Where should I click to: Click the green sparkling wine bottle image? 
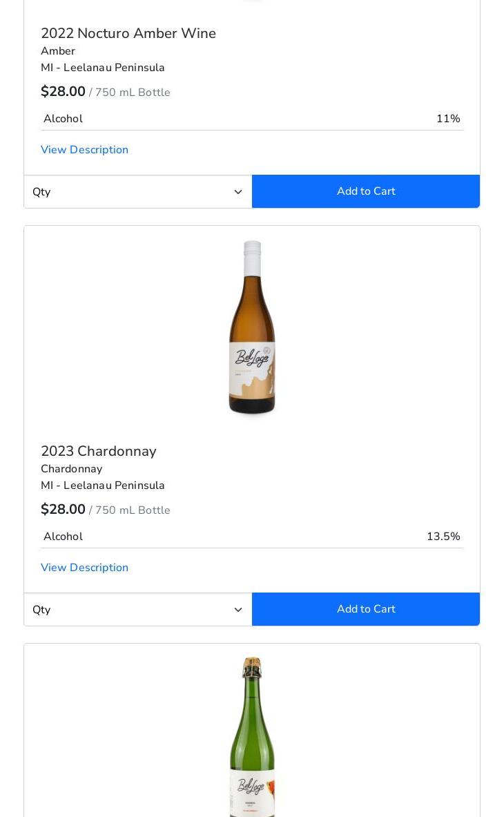[x=252, y=736]
